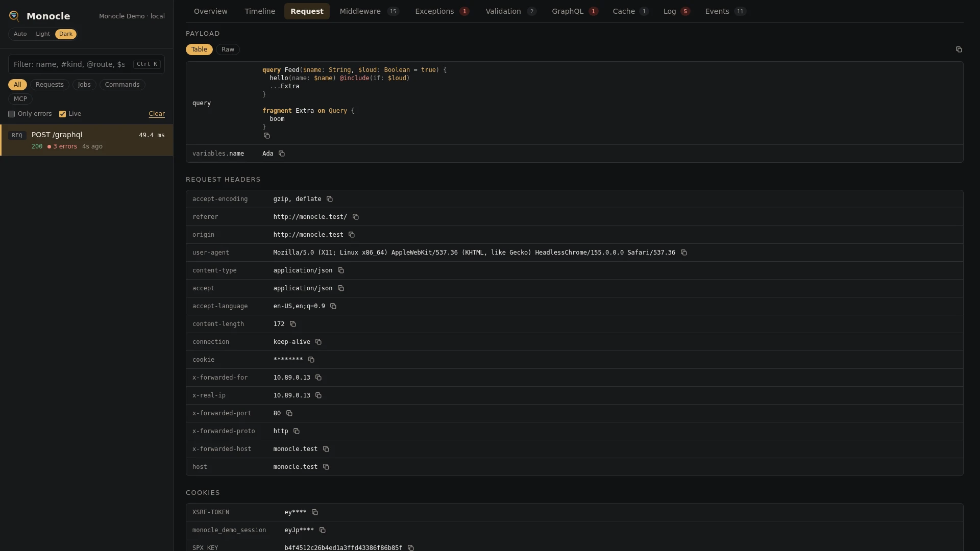This screenshot has width=980, height=551.
Task: Open the Timeline tab
Action: pyautogui.click(x=260, y=11)
